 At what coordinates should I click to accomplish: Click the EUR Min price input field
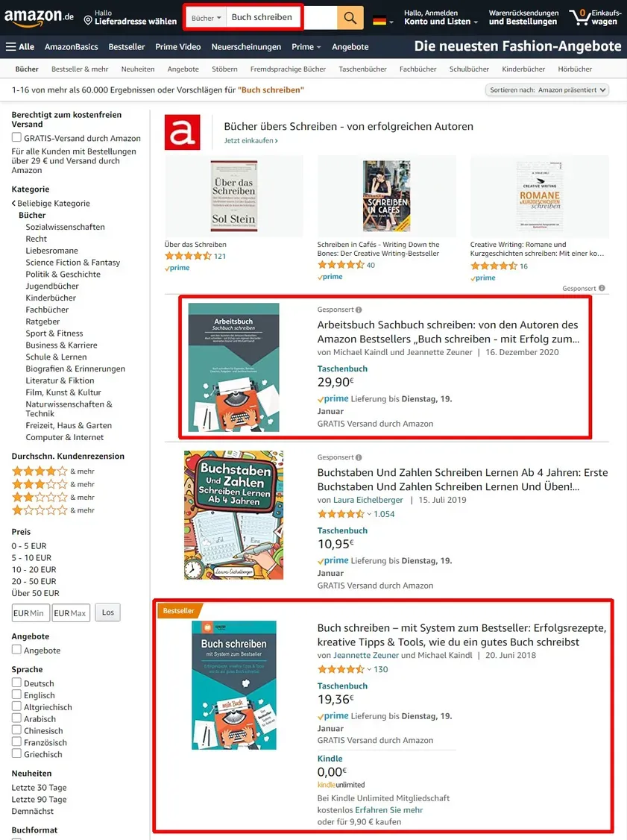coord(31,613)
